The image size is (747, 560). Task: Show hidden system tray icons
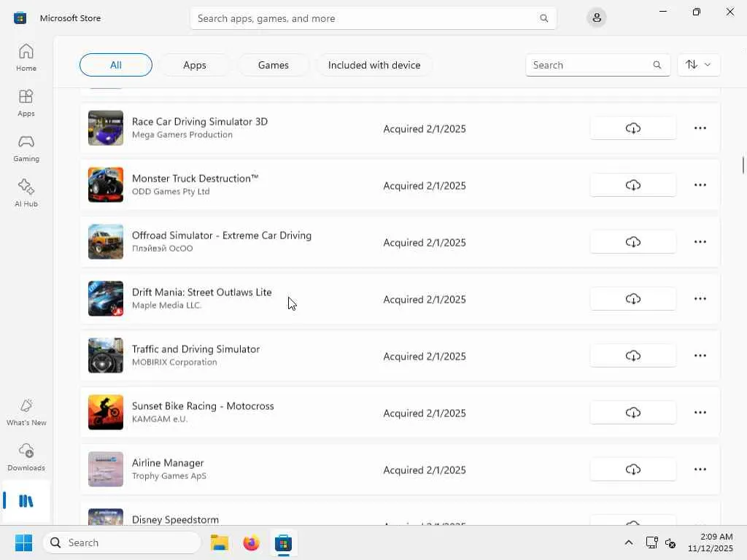pyautogui.click(x=628, y=542)
